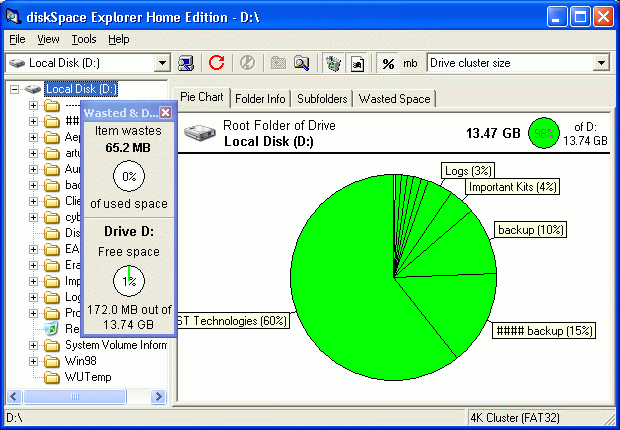620x430 pixels.
Task: Expand the 'EA' folder node
Action: tap(34, 249)
